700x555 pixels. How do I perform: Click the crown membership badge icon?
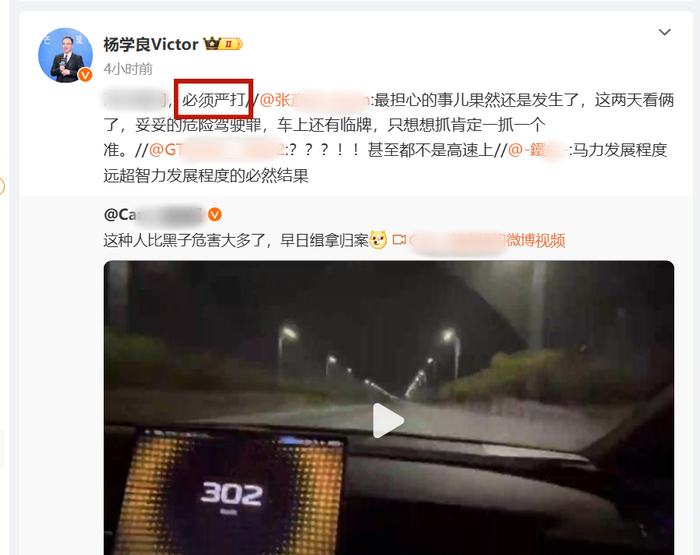(x=223, y=44)
